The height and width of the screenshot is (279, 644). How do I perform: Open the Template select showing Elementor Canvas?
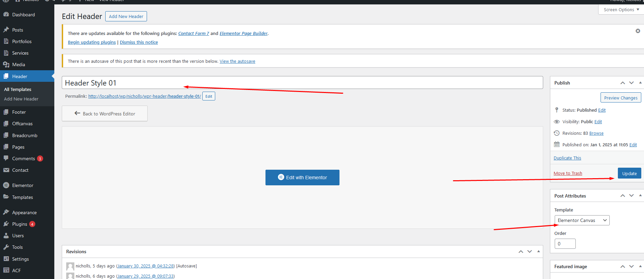point(582,220)
